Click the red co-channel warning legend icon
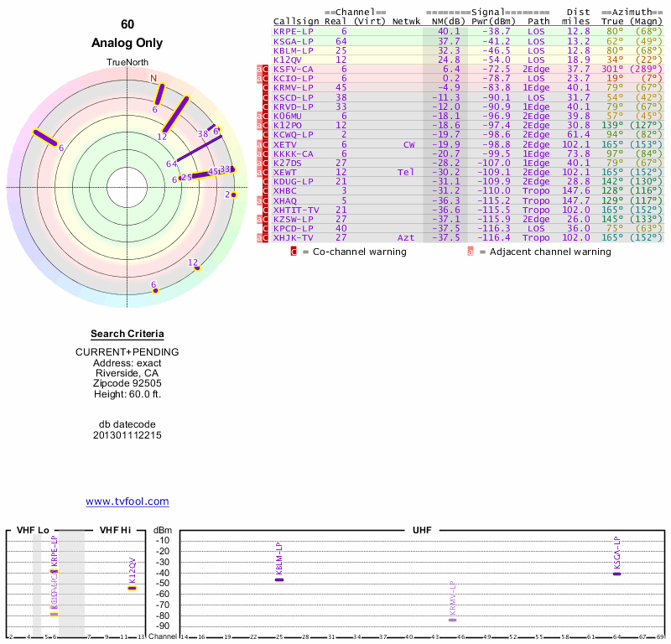This screenshot has width=671, height=644. 294,251
